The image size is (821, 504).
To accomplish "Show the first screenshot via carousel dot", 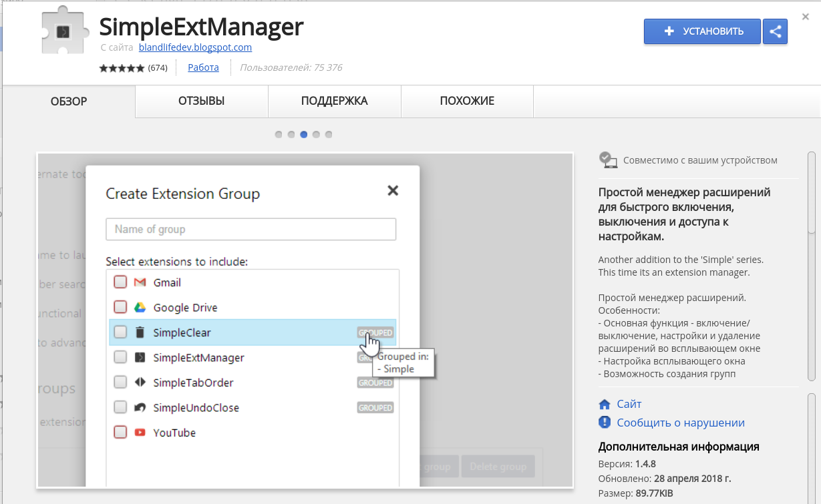I will tap(279, 134).
